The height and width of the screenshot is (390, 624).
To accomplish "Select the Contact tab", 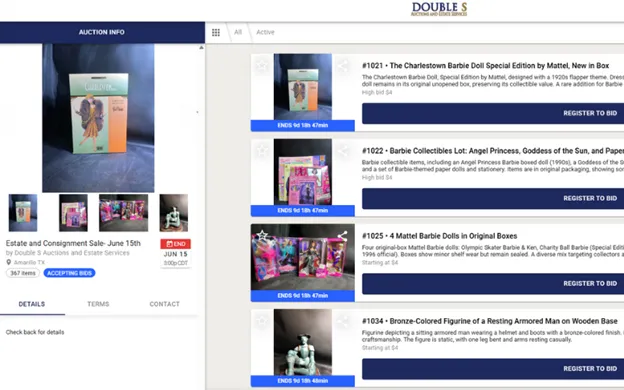I will click(164, 304).
